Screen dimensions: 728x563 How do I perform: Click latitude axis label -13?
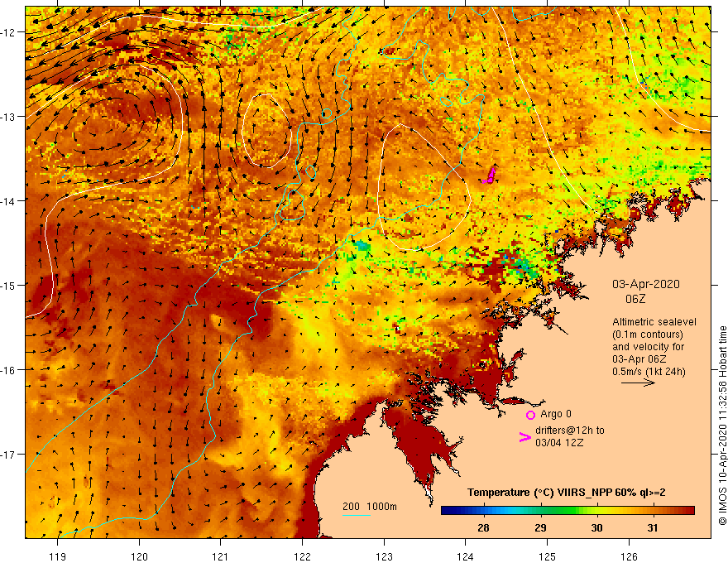coord(8,117)
